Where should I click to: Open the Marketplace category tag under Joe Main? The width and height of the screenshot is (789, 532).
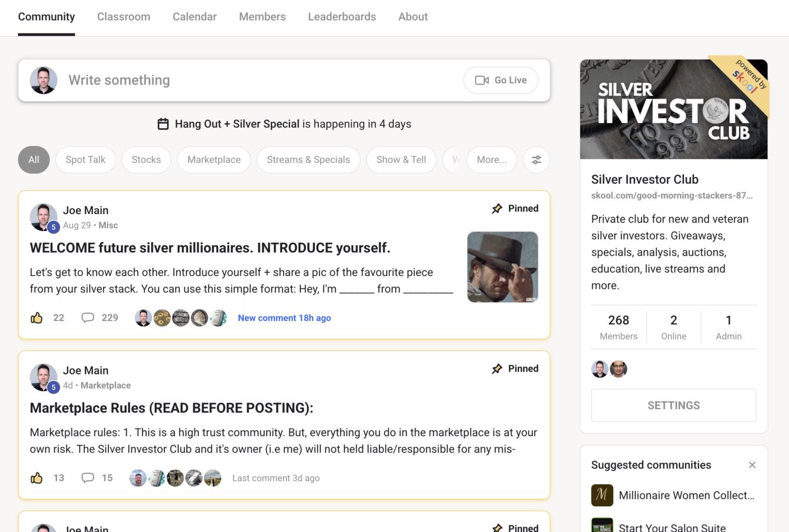pos(106,385)
